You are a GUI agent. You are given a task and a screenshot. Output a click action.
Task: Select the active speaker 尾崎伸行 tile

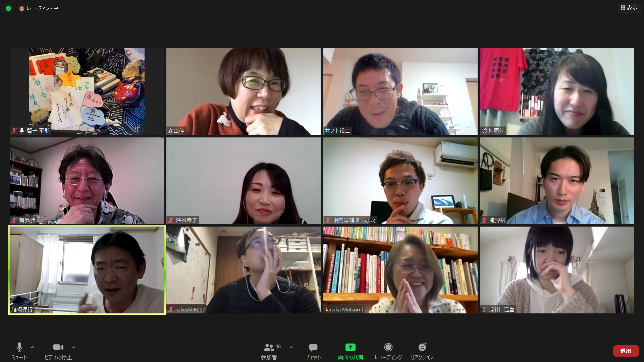coord(87,270)
